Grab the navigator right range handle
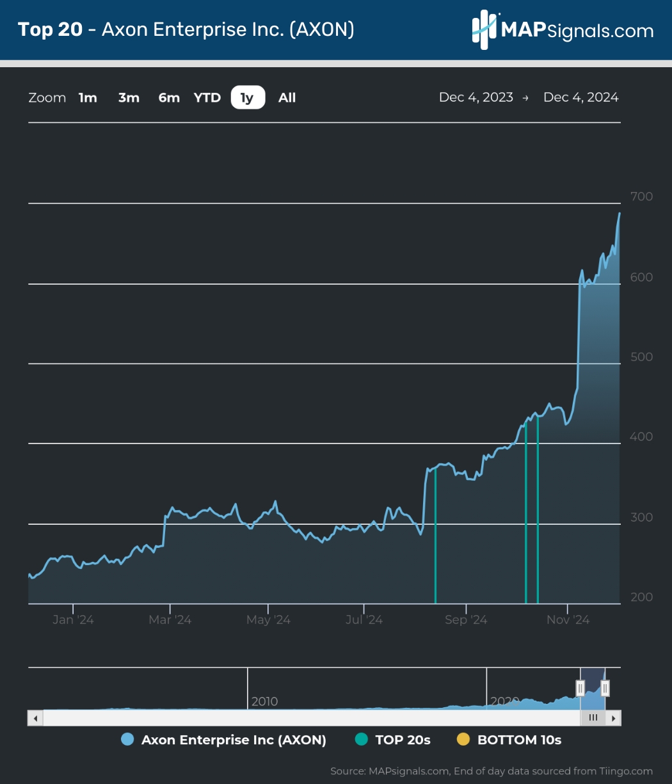This screenshot has width=672, height=784. point(605,688)
